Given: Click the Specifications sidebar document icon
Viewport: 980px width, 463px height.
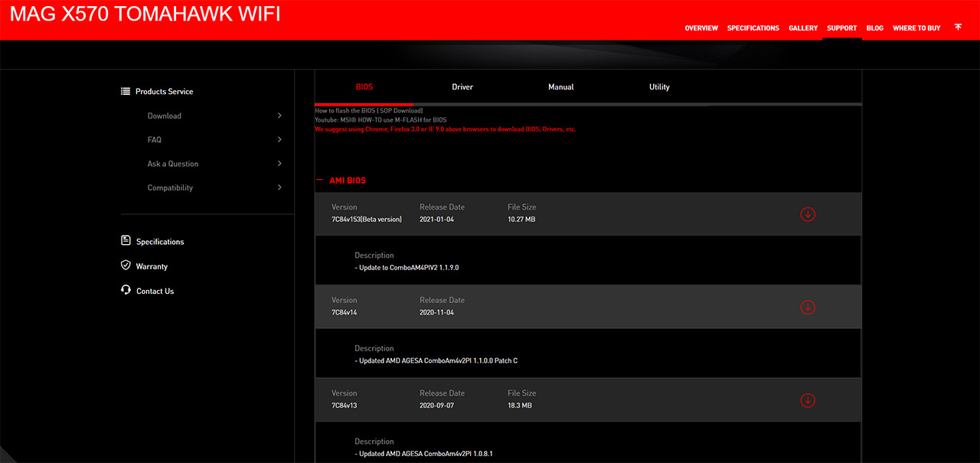Looking at the screenshot, I should click(126, 241).
